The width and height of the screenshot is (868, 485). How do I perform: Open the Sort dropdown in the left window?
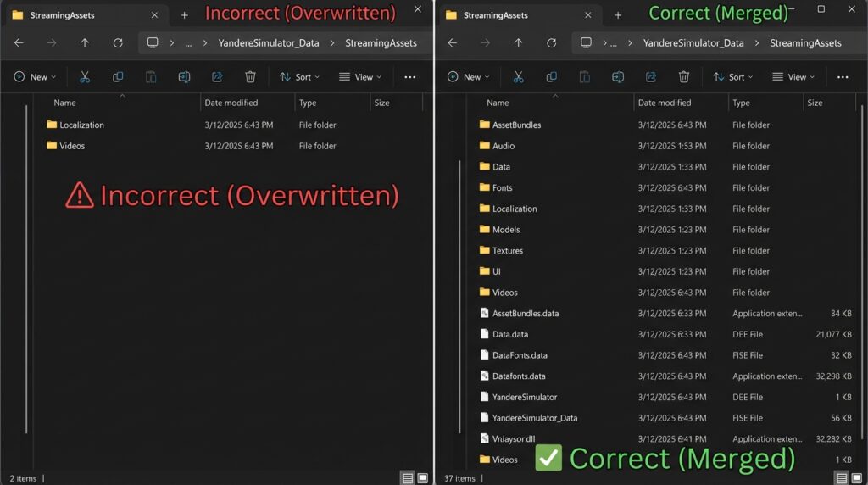[300, 77]
